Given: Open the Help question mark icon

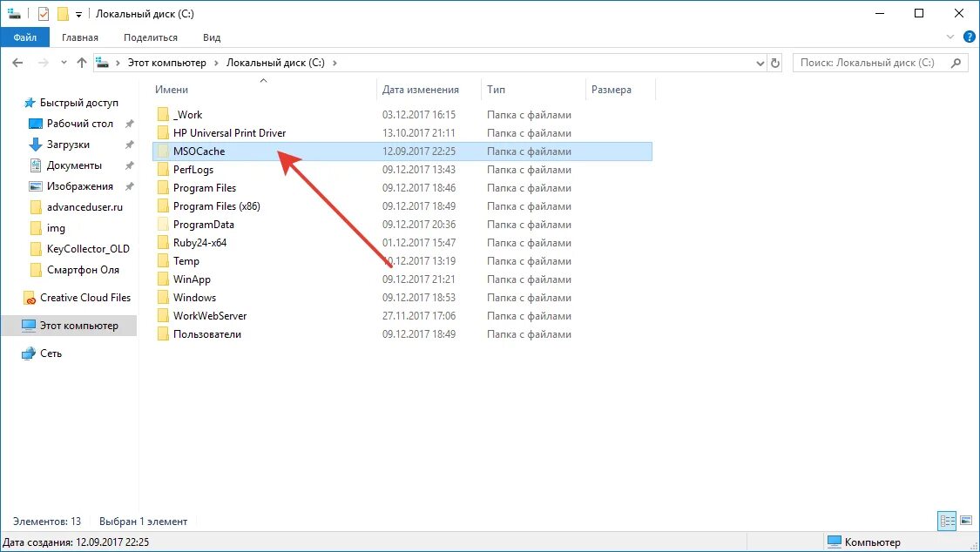Looking at the screenshot, I should click(x=970, y=37).
